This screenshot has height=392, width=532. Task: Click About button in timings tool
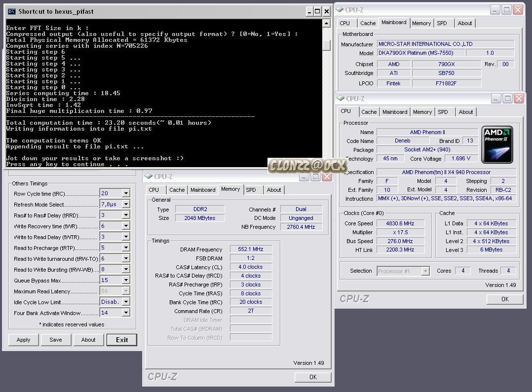88,340
